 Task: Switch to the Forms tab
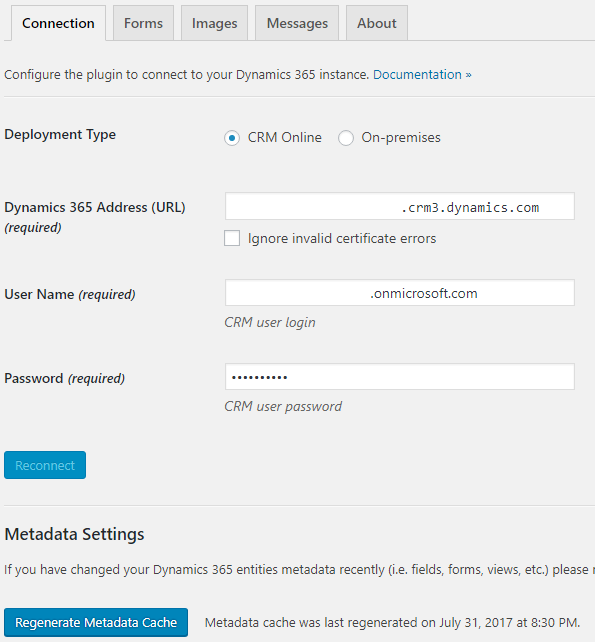[143, 23]
